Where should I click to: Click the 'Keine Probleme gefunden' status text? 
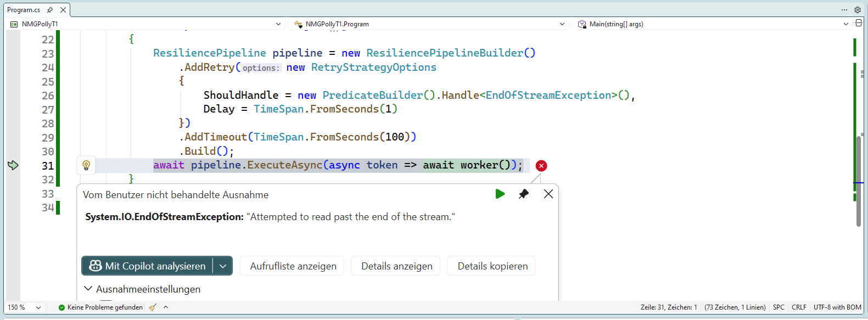105,307
